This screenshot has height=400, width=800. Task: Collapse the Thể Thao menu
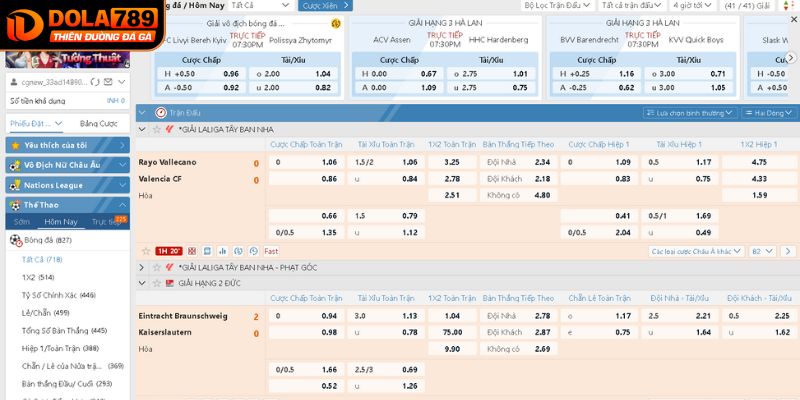[x=122, y=205]
